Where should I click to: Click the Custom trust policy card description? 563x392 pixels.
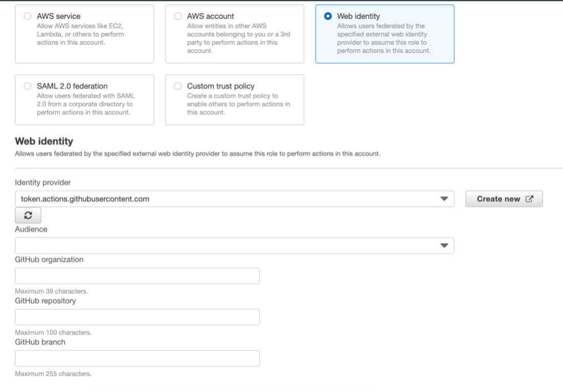tap(239, 104)
